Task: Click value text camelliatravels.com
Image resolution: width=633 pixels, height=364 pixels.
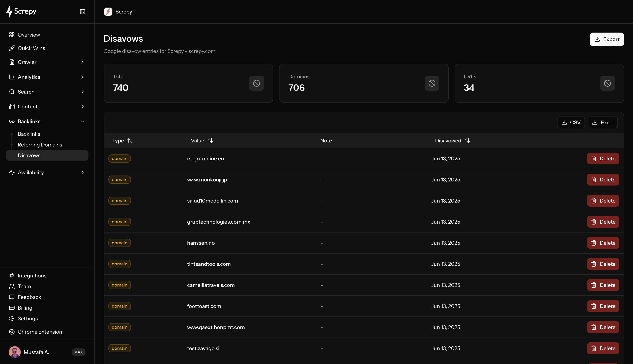Action: 211,285
